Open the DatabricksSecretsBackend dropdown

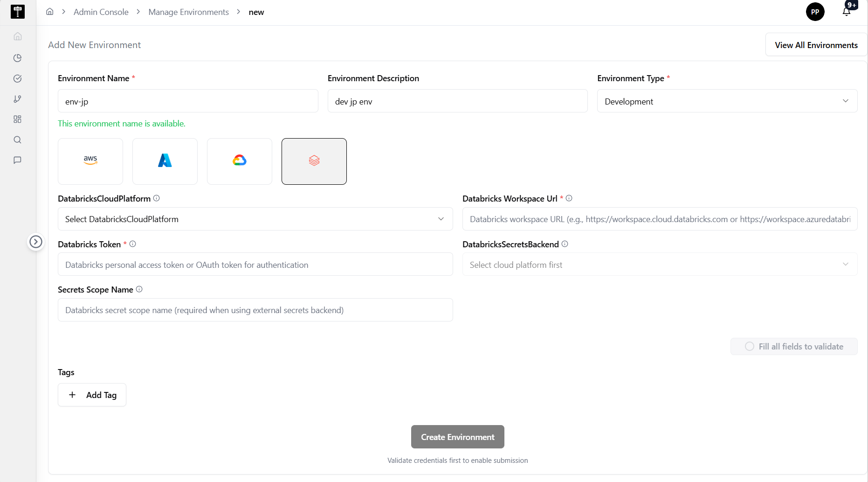[x=660, y=265]
